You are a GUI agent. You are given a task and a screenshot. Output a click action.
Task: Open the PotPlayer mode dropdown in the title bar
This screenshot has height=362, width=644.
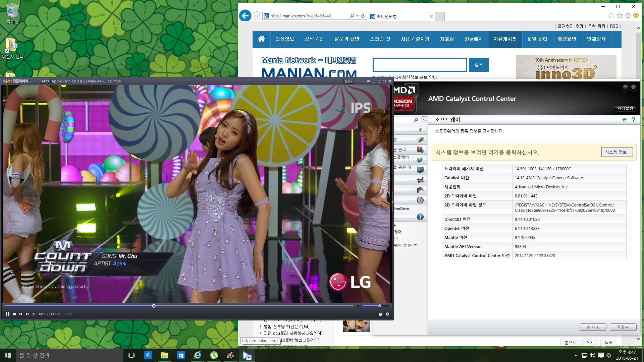(x=348, y=81)
